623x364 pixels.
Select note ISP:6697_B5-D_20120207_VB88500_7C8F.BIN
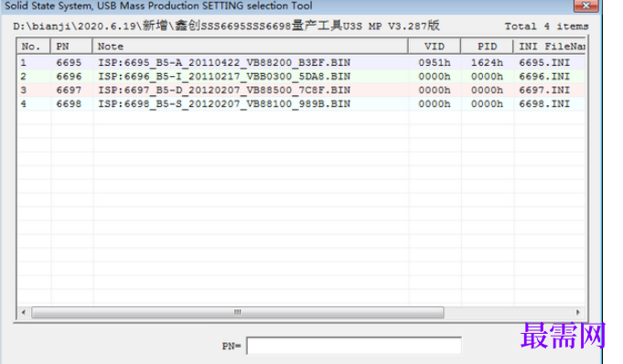(x=224, y=91)
